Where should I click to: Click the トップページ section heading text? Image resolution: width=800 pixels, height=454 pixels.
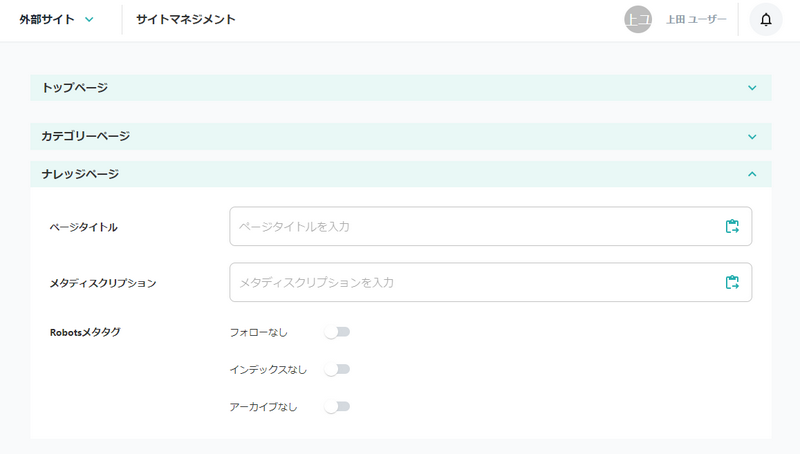tap(75, 88)
